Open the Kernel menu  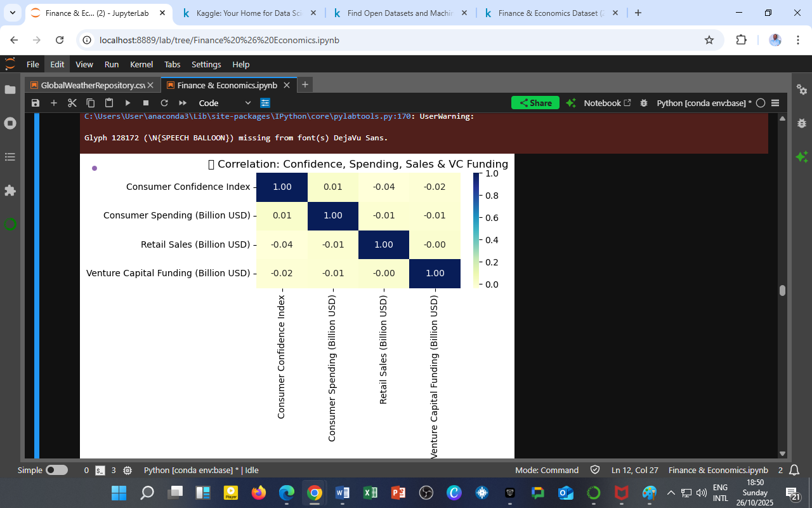click(141, 64)
